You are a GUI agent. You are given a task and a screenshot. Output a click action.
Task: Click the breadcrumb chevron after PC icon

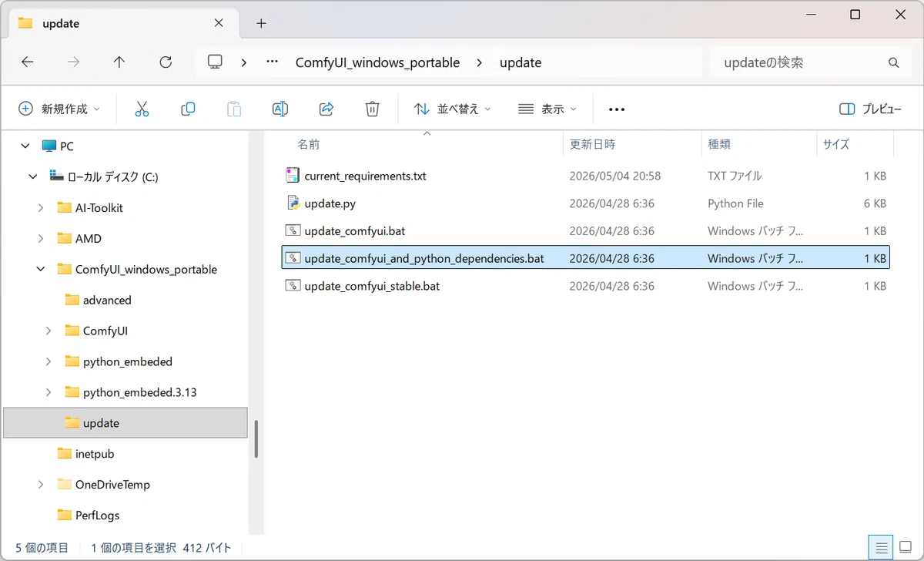click(x=243, y=62)
